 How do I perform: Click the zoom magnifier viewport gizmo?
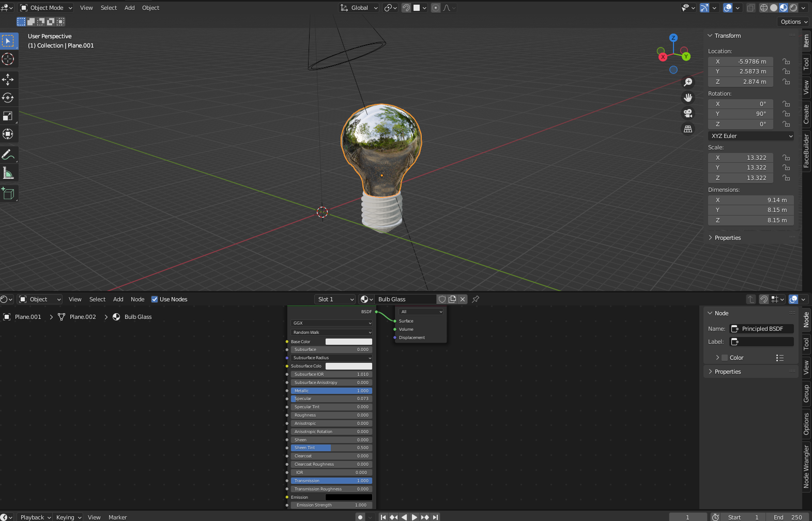(x=688, y=82)
